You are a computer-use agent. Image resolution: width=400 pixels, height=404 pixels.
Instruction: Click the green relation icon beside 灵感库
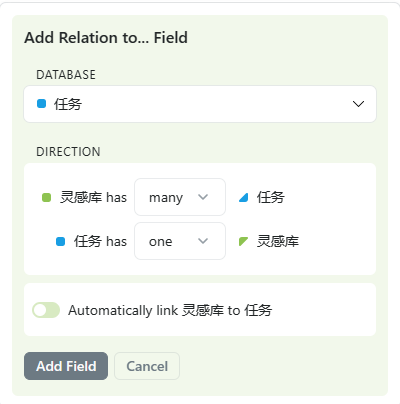coord(244,241)
